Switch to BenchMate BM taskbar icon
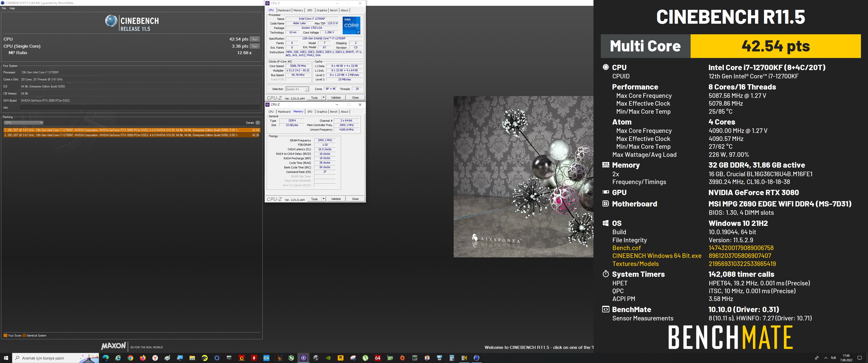This screenshot has height=363, width=868. 464,358
